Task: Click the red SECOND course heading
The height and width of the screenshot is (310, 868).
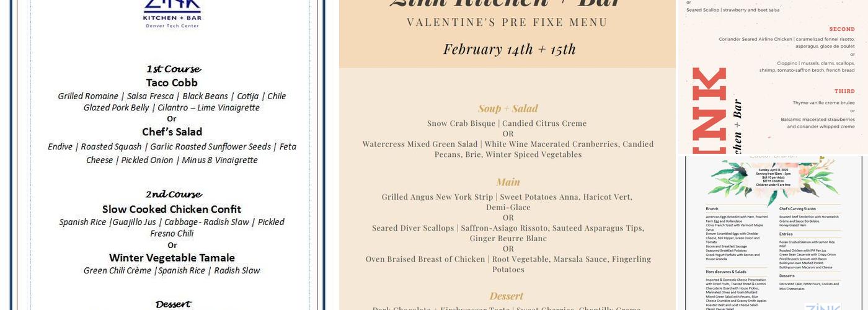Action: click(842, 29)
